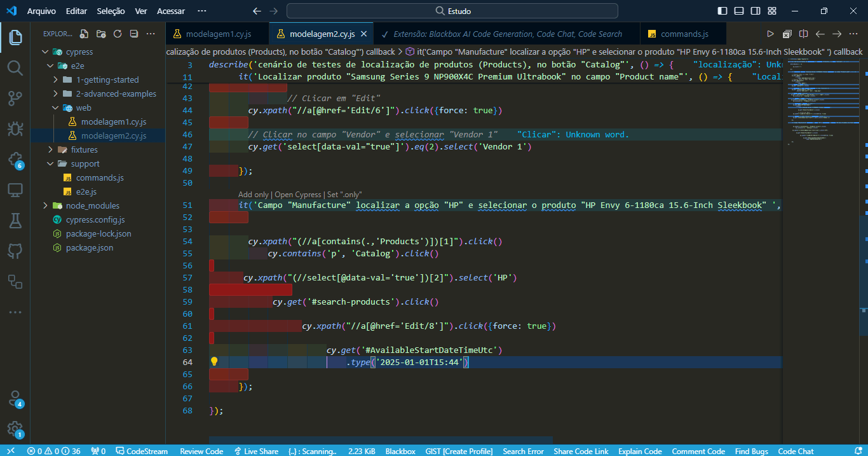Split the editor to the right

click(803, 34)
